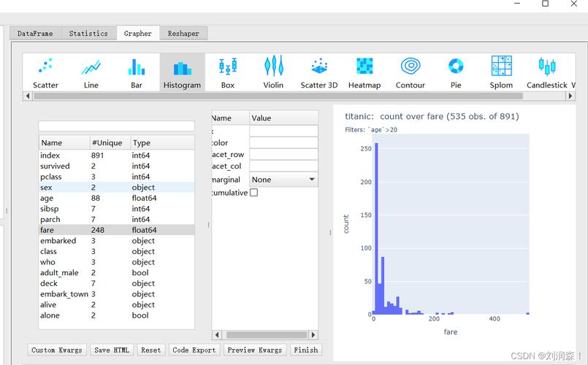Toggle the cumulative checkbox
588x365 pixels.
[254, 193]
